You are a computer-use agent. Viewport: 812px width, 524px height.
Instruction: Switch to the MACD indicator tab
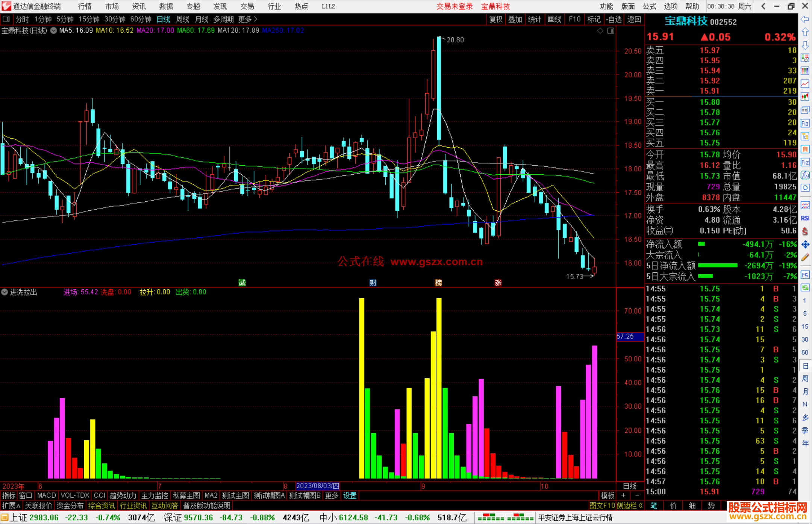click(x=46, y=495)
